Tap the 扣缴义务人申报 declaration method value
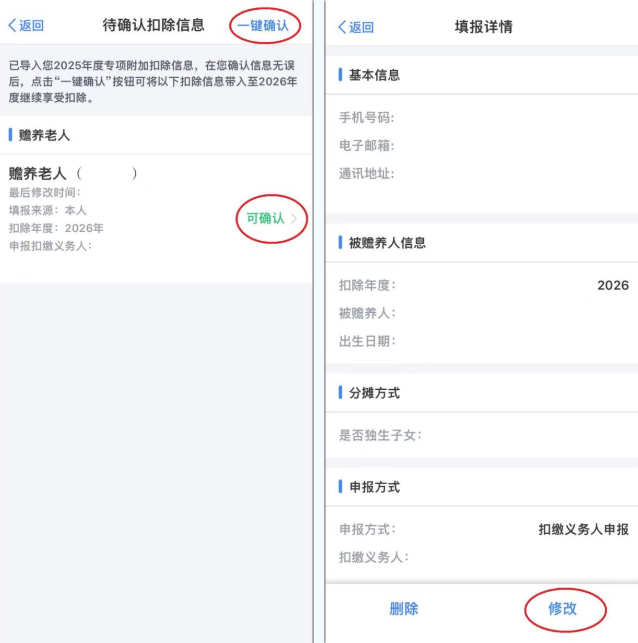638x643 pixels. [583, 529]
